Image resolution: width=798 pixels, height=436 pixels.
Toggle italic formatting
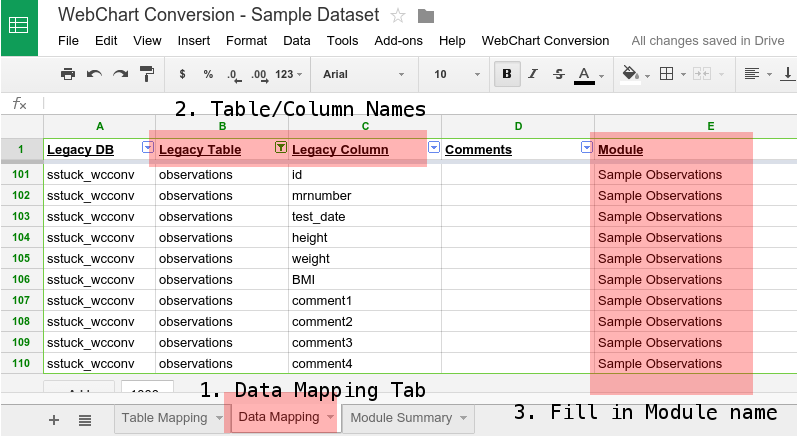pyautogui.click(x=533, y=74)
